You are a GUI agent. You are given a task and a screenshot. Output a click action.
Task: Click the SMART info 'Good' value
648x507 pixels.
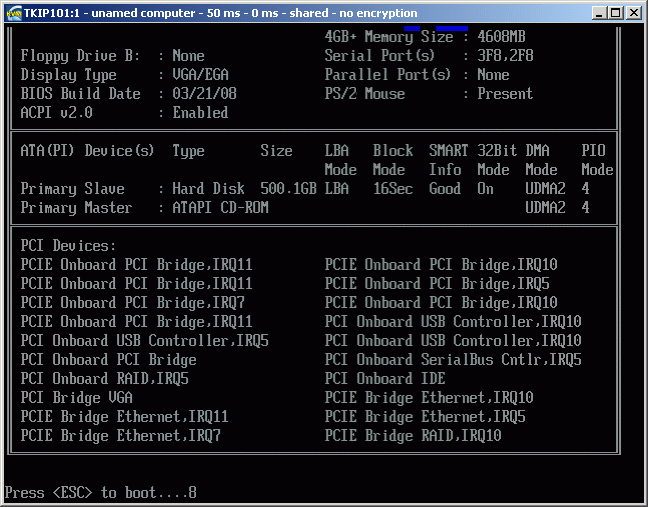[x=445, y=189]
